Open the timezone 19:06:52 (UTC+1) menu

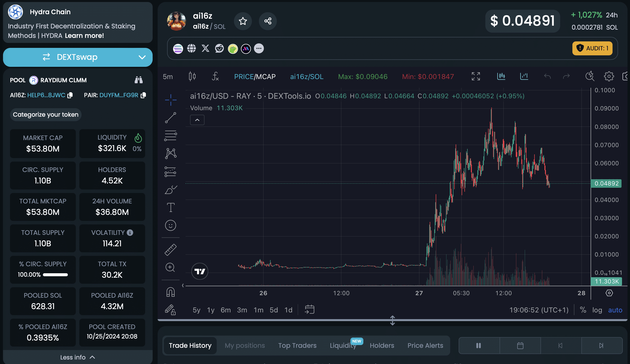[539, 310]
